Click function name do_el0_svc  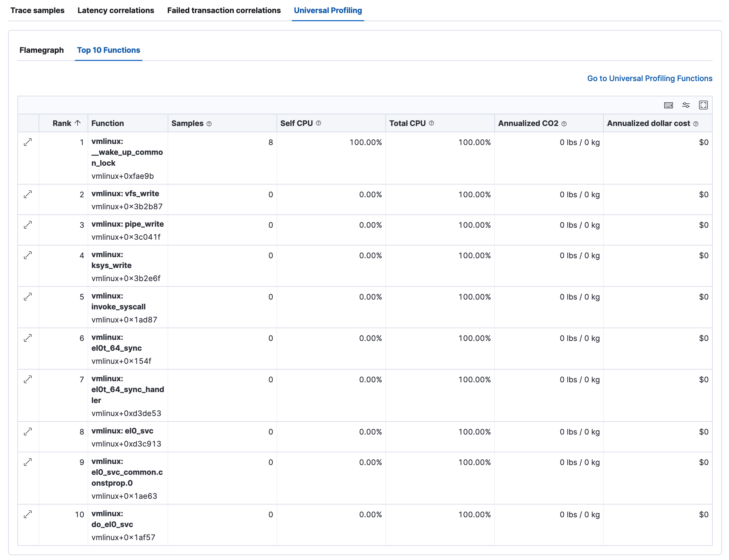[112, 524]
